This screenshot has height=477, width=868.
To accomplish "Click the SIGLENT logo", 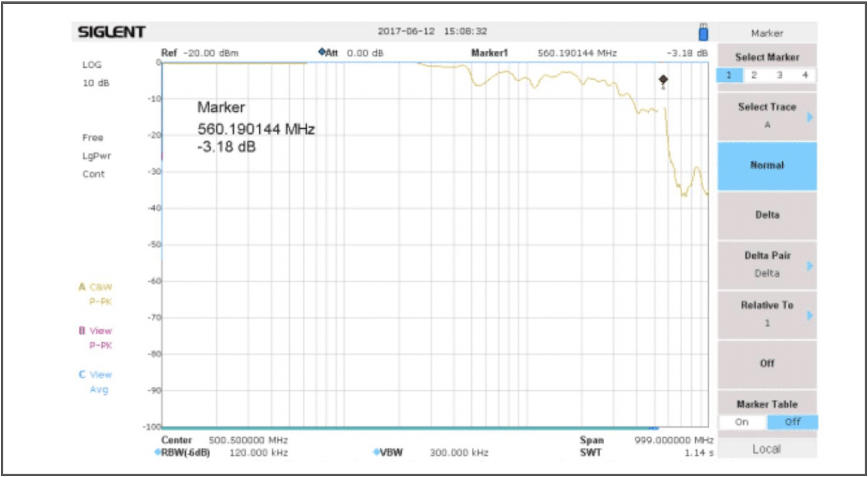I will tap(111, 32).
